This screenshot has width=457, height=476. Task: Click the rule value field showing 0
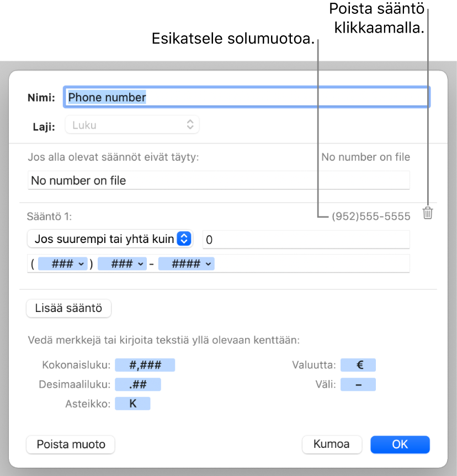[306, 240]
